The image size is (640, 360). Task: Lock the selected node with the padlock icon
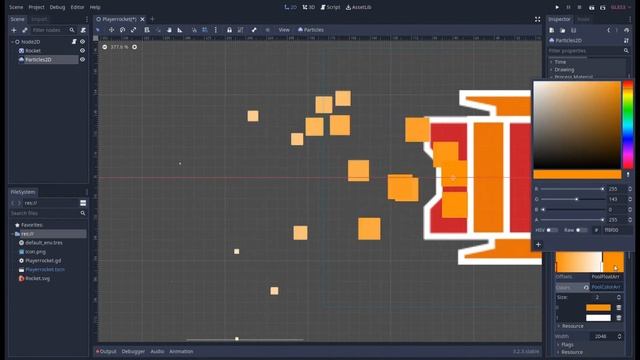coord(229,30)
